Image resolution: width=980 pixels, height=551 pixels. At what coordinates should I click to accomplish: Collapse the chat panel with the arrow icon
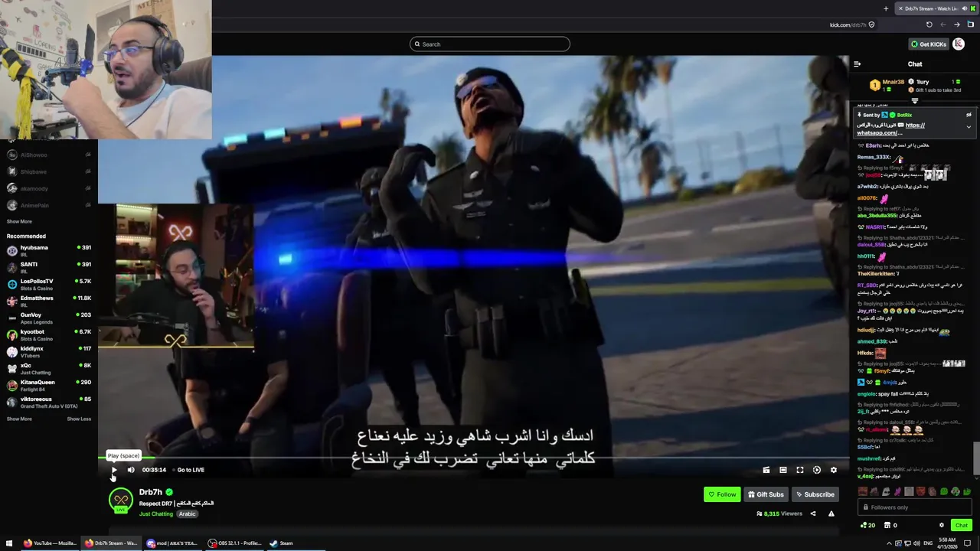tap(857, 64)
